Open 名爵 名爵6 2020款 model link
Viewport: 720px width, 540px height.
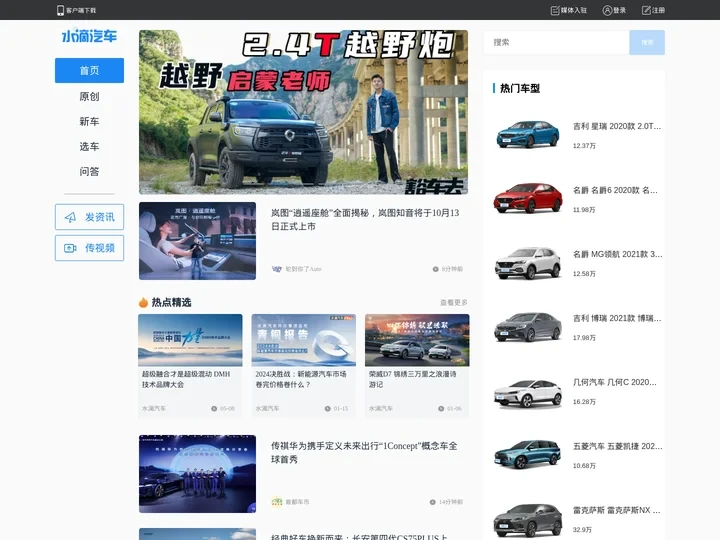(615, 190)
